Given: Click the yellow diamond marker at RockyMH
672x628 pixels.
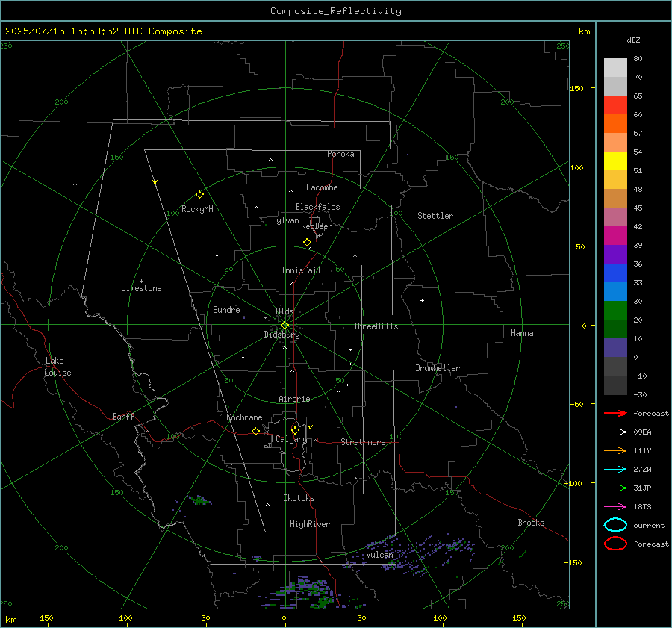Looking at the screenshot, I should click(x=199, y=195).
